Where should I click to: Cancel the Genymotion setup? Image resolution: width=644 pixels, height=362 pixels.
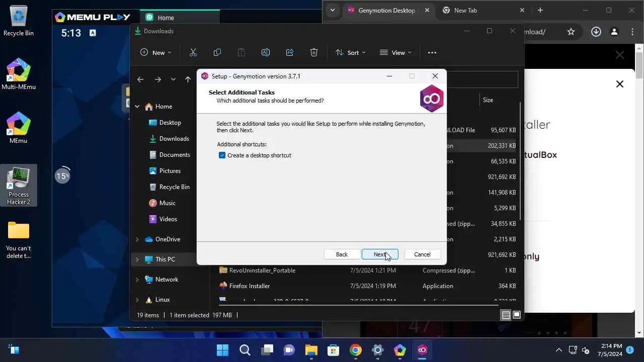coord(422,254)
